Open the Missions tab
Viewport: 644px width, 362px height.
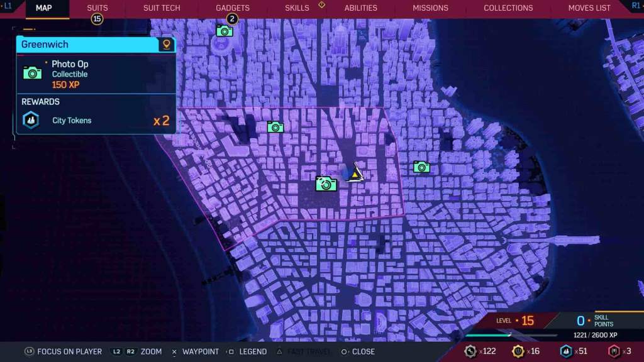point(430,8)
